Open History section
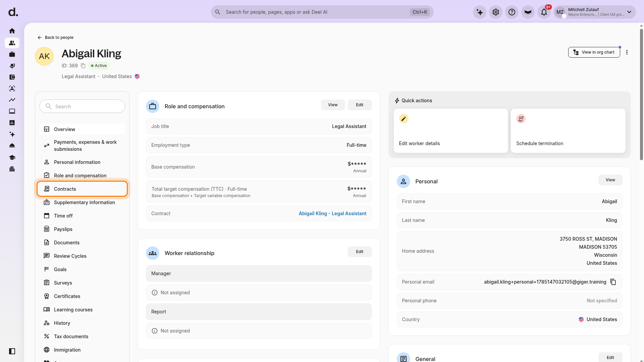The width and height of the screenshot is (644, 362). point(82,323)
